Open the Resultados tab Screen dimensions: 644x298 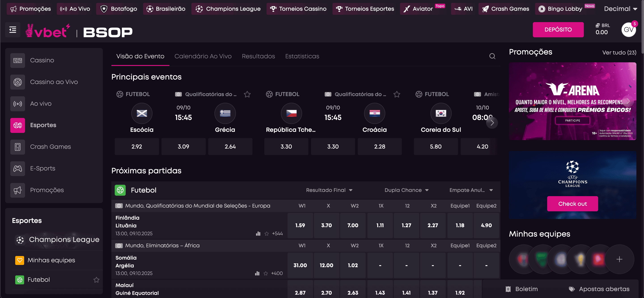[x=258, y=56]
